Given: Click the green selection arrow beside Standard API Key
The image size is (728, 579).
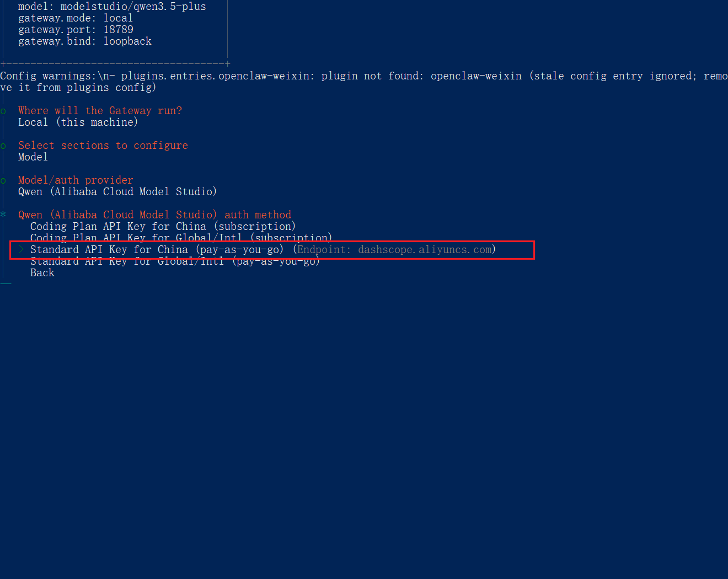Looking at the screenshot, I should pos(21,250).
